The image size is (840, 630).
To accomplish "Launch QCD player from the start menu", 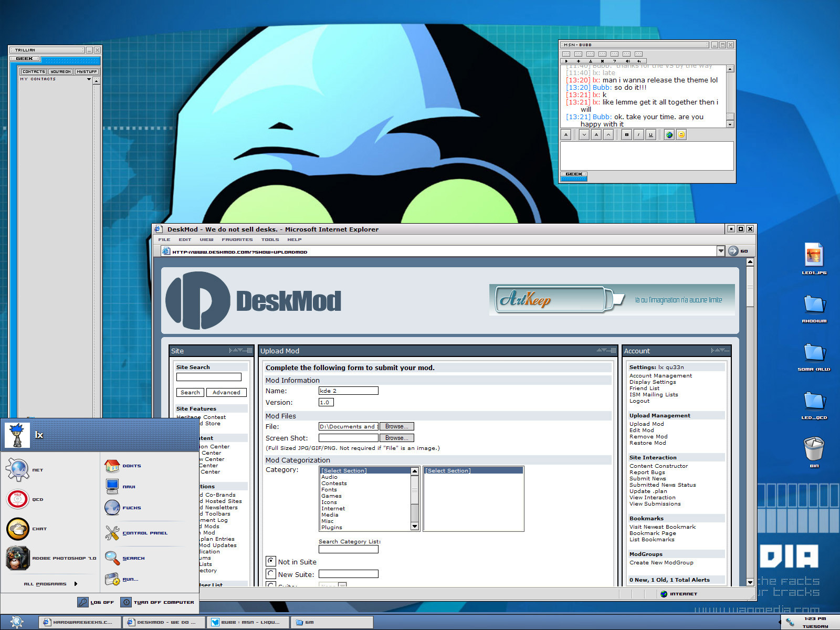I will click(x=17, y=499).
